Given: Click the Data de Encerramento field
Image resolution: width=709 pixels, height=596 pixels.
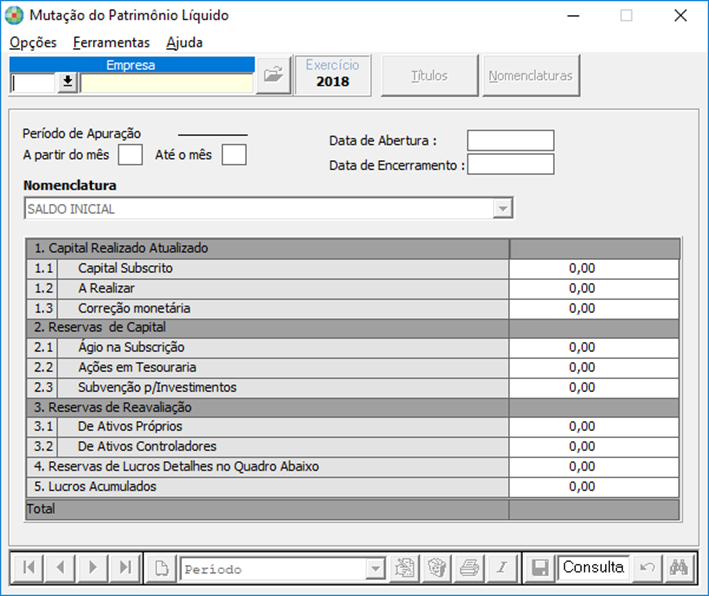Looking at the screenshot, I should point(510,164).
